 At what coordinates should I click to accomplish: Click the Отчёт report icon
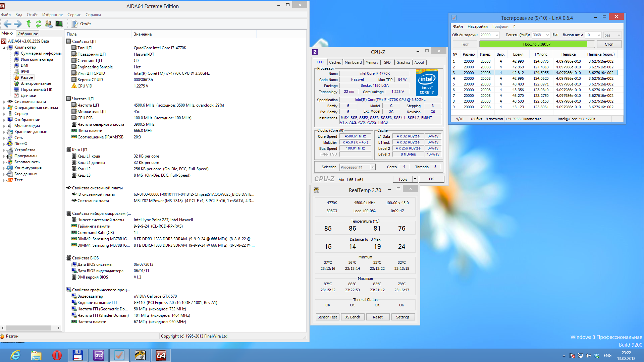pos(75,24)
